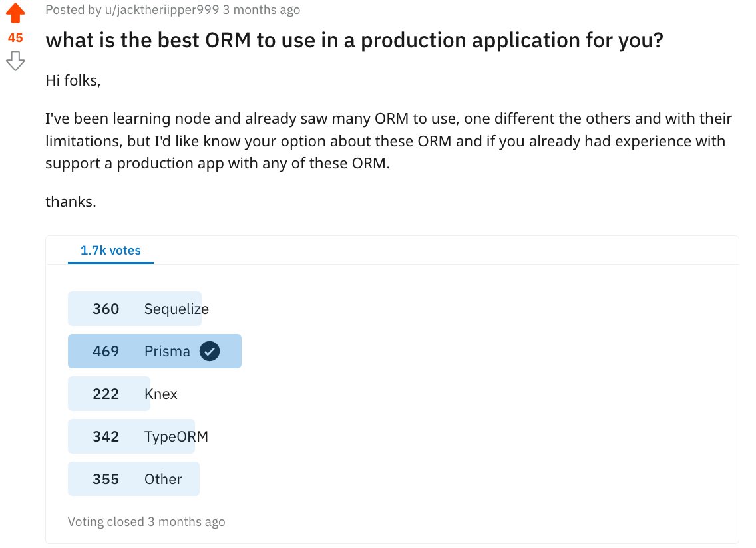
Task: Click the 222 vote count for Knex
Action: pos(106,394)
